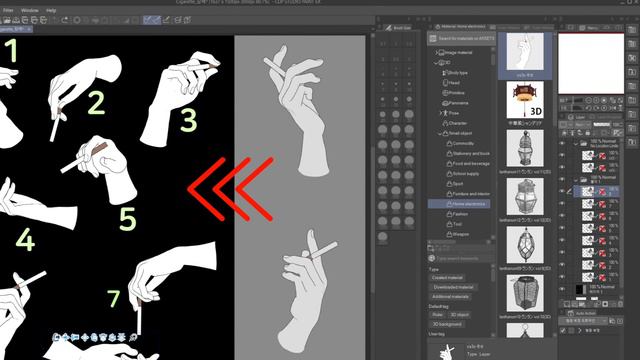The width and height of the screenshot is (640, 360).
Task: Click the Redo arrow in the command bar
Action: pos(65,20)
